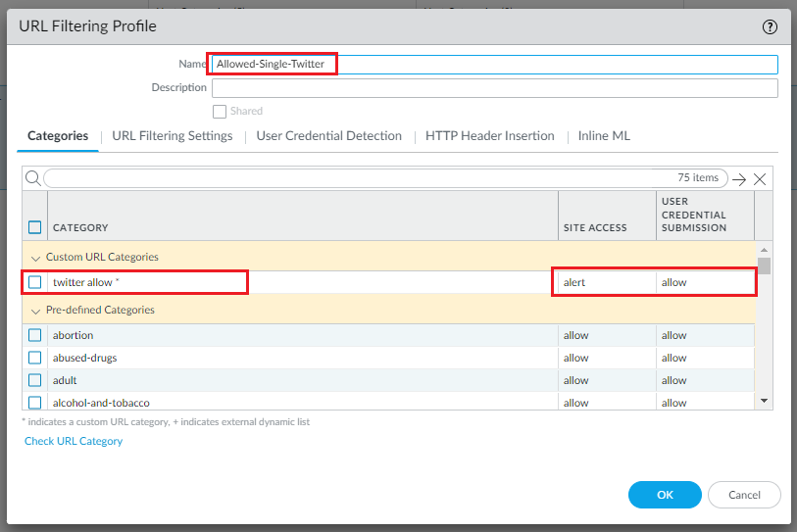Check the abortion category checkbox

(x=35, y=335)
